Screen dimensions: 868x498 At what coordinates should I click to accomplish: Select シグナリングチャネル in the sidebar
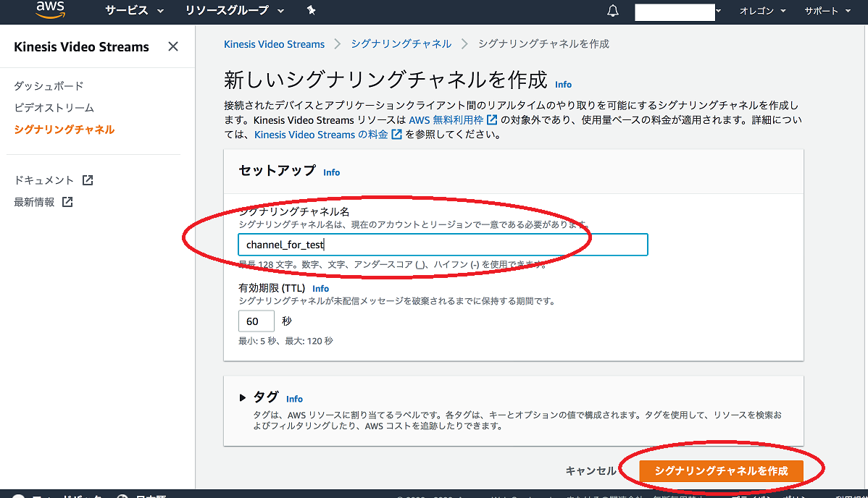[64, 129]
